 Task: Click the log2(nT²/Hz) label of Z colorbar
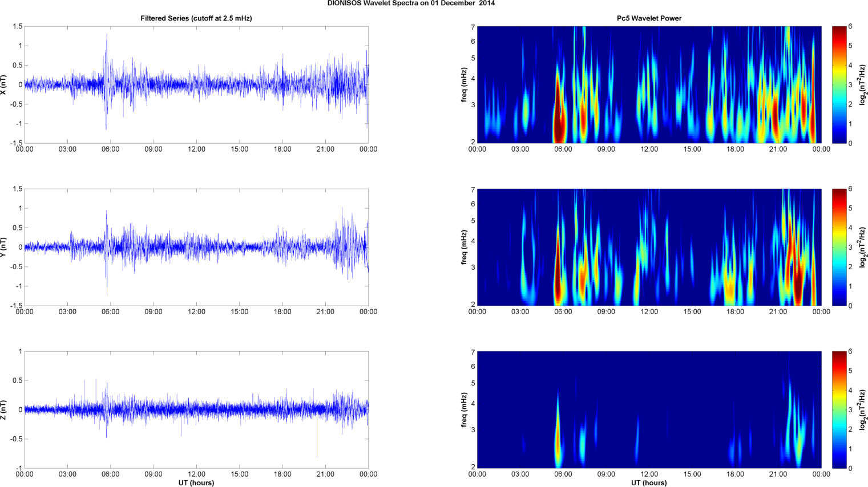click(x=863, y=409)
